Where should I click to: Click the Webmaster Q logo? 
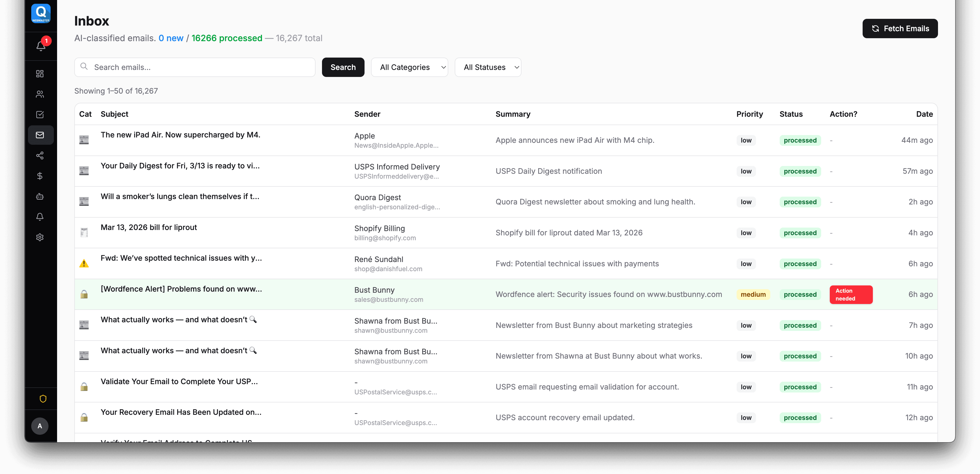coord(41,14)
